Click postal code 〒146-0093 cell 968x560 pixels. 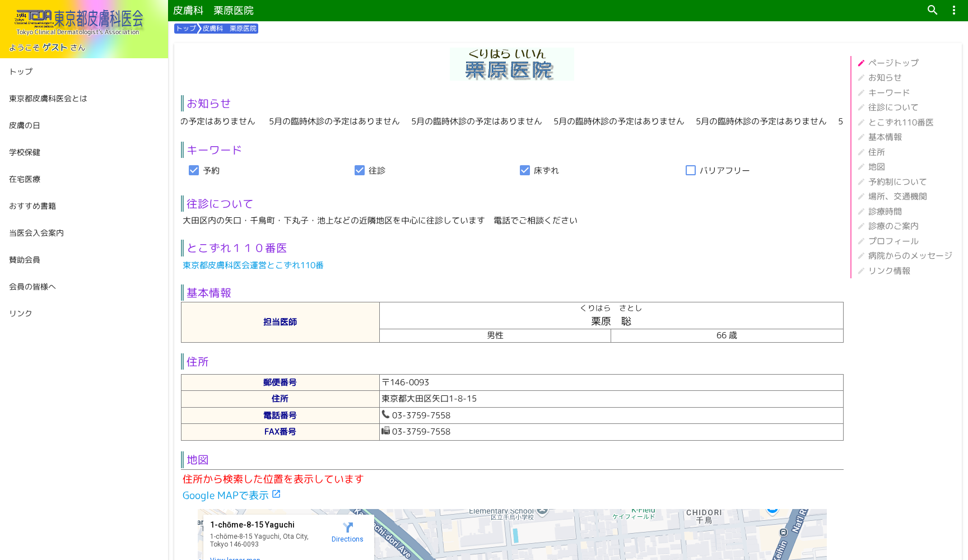coord(611,382)
